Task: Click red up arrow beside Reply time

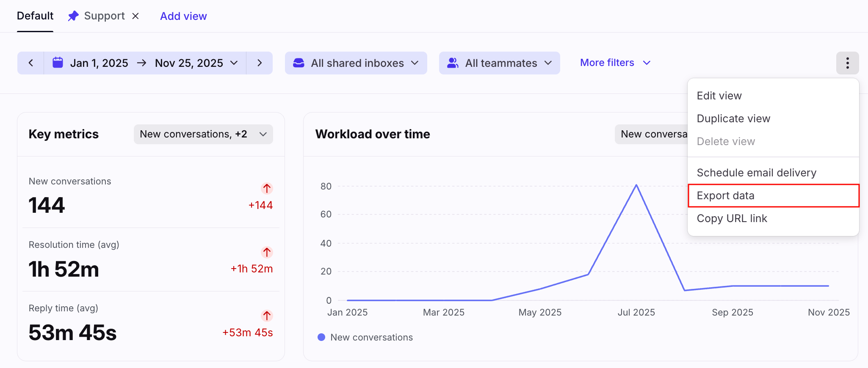Action: tap(267, 316)
